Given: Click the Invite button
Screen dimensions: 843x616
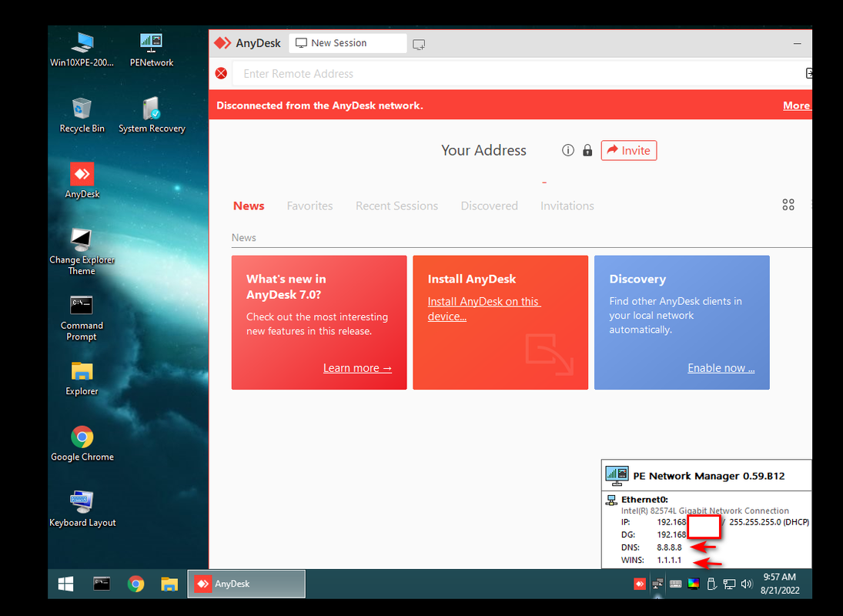Looking at the screenshot, I should [628, 150].
